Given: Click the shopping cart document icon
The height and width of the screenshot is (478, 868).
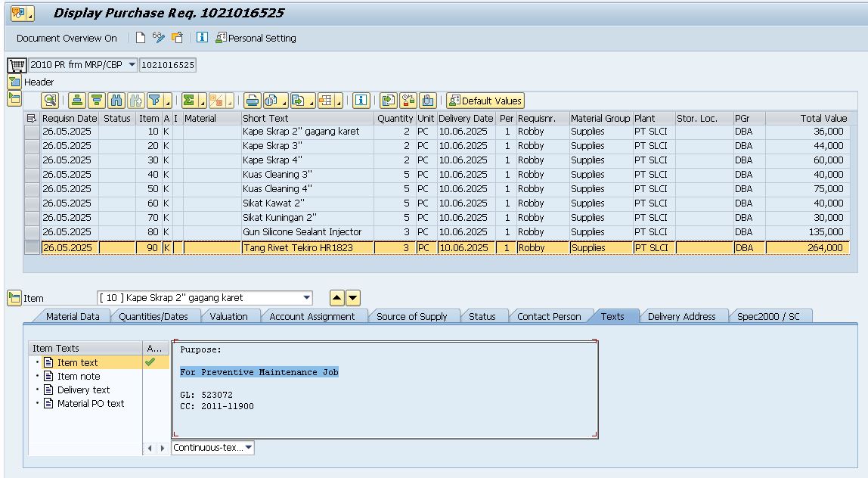Looking at the screenshot, I should click(17, 65).
